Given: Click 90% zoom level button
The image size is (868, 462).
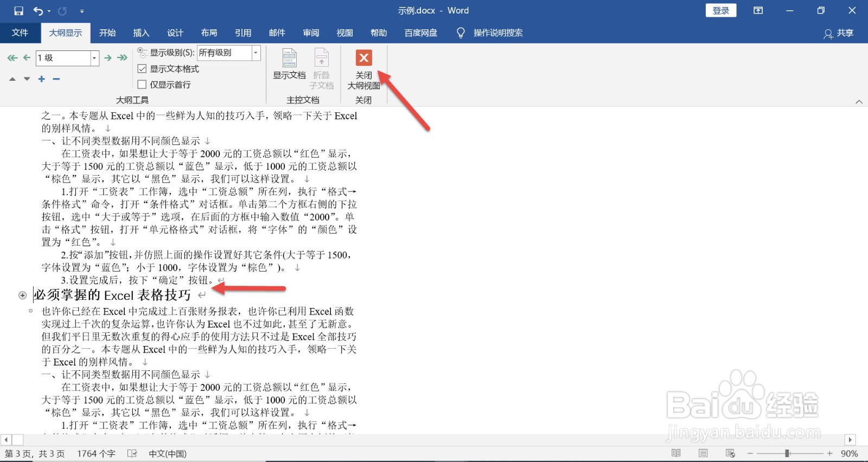Looking at the screenshot, I should click(849, 454).
